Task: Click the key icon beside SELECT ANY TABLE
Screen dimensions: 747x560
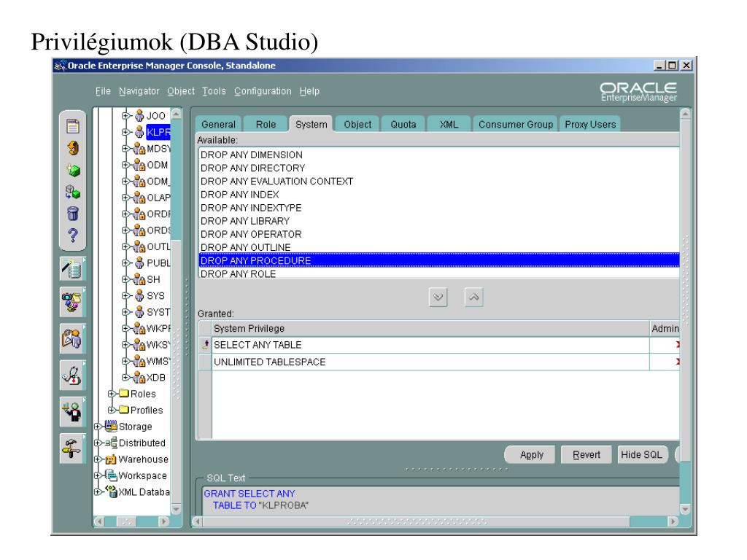Action: point(206,345)
